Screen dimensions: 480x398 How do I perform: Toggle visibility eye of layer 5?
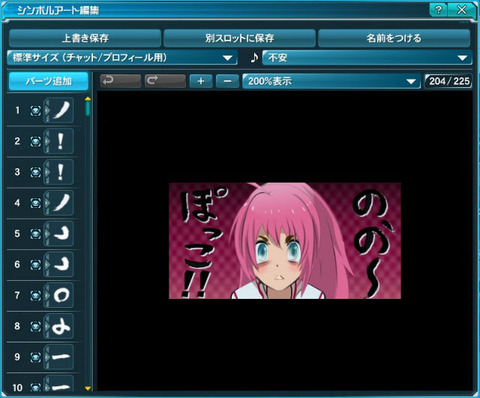(36, 234)
